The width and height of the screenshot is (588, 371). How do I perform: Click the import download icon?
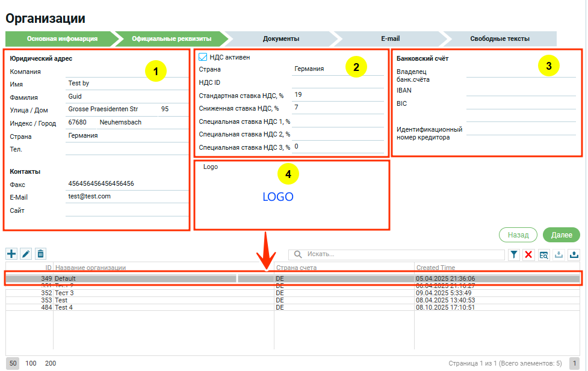pyautogui.click(x=559, y=255)
